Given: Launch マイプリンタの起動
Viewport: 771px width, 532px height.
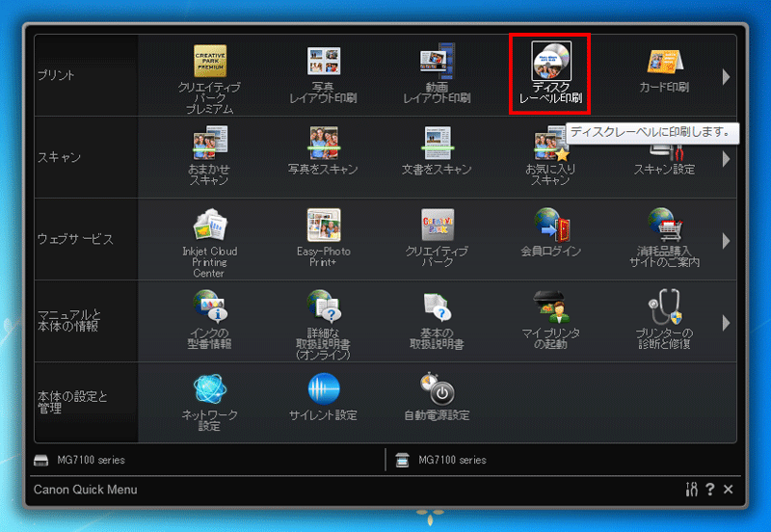Looking at the screenshot, I should pos(550,320).
